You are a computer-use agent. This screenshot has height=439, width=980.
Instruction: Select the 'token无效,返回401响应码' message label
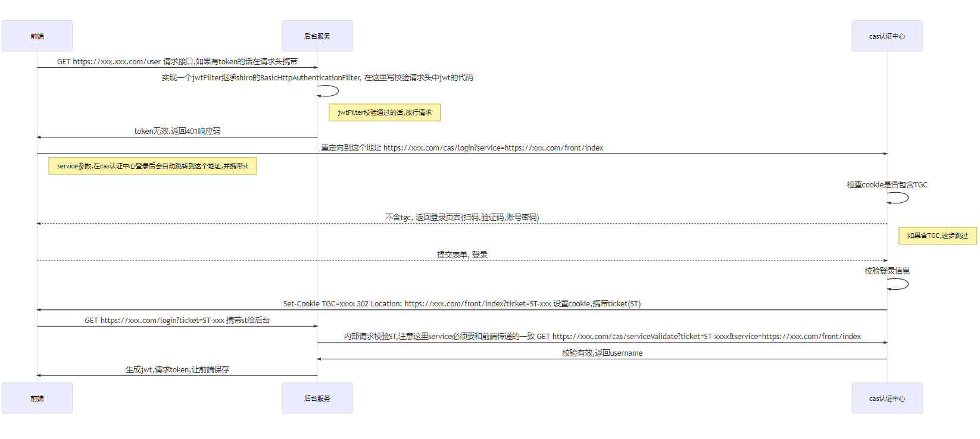[x=177, y=131]
